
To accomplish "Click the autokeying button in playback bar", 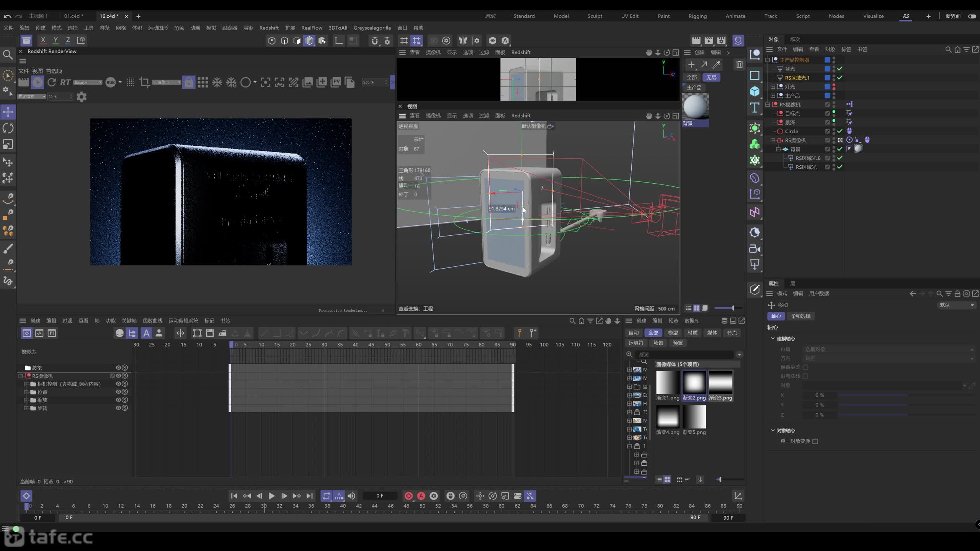I will click(421, 496).
